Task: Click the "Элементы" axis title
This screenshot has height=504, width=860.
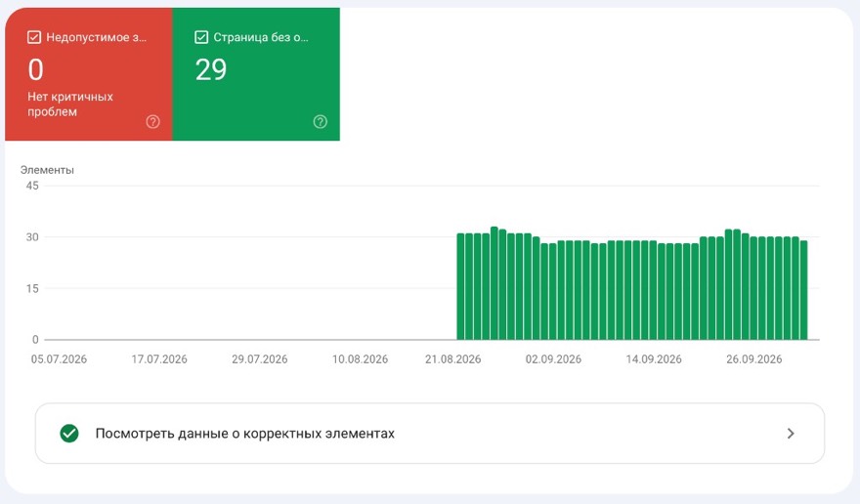Action: 47,170
